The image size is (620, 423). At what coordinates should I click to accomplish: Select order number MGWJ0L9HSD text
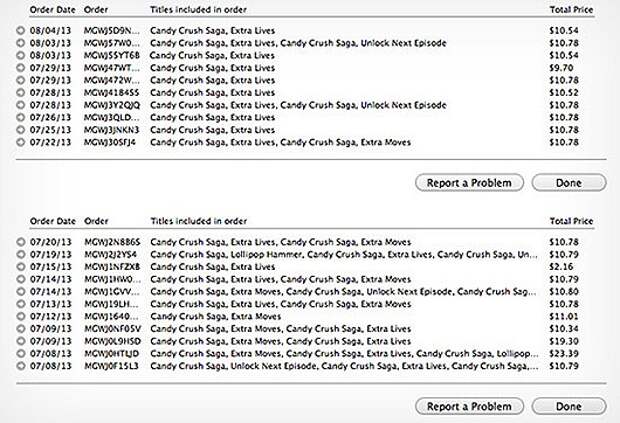(113, 341)
